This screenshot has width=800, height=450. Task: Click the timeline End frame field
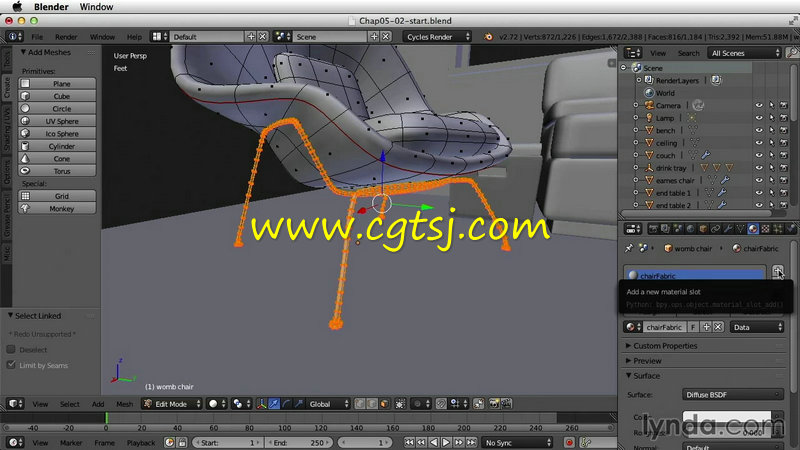click(x=300, y=442)
